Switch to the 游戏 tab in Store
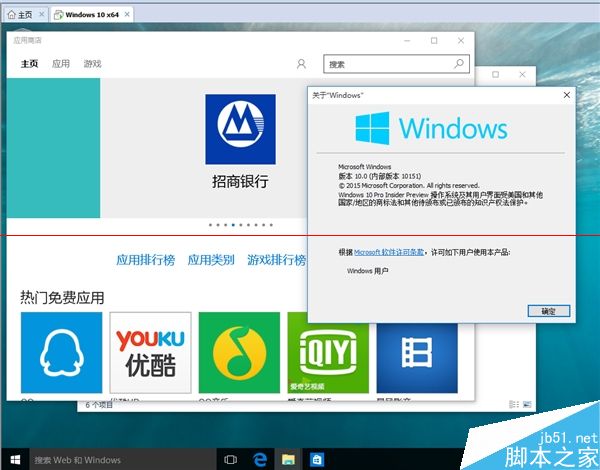 92,64
